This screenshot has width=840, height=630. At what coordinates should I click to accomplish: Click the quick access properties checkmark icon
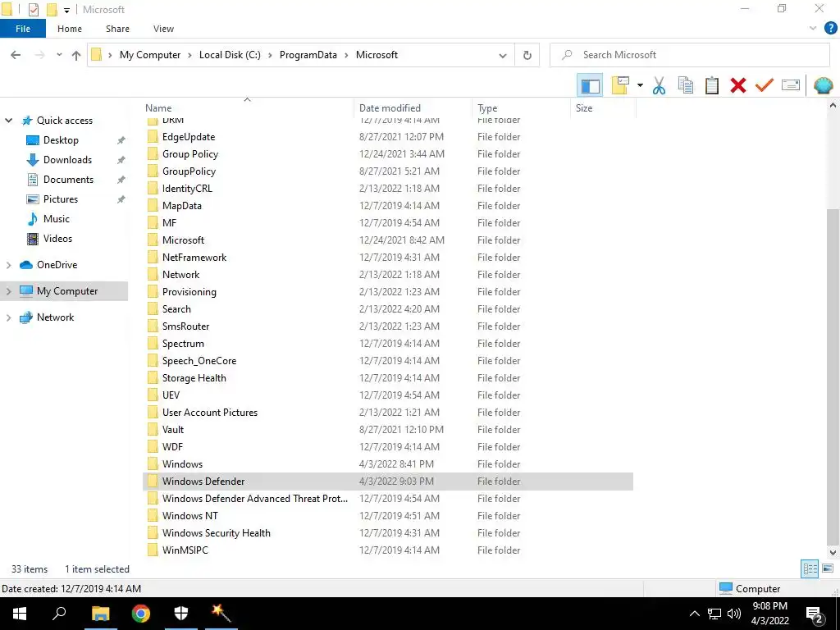[x=33, y=10]
